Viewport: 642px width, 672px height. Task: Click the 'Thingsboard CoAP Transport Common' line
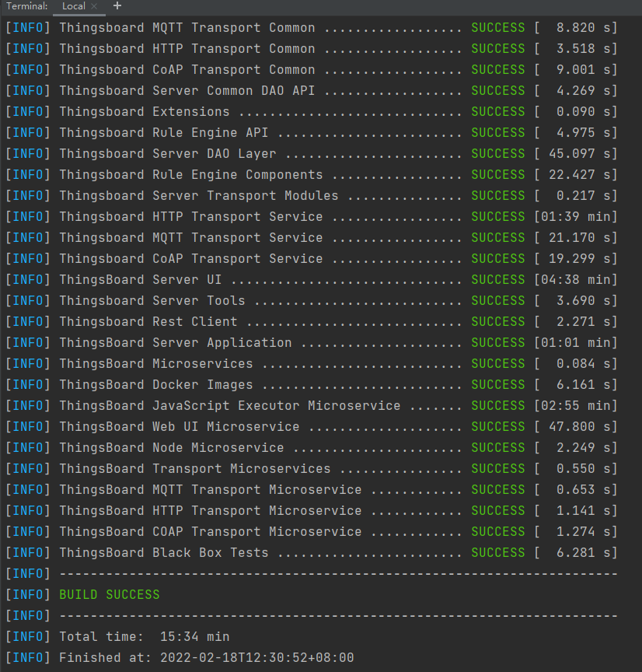coord(312,70)
